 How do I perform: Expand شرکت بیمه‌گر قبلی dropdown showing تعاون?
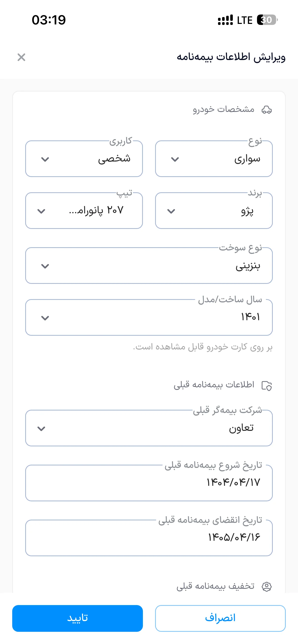149,428
